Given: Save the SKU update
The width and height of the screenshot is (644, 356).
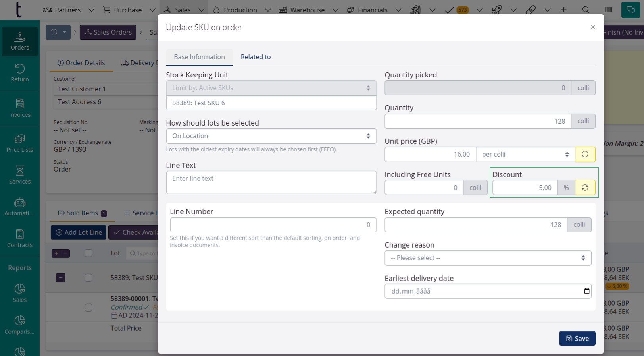Looking at the screenshot, I should (577, 339).
